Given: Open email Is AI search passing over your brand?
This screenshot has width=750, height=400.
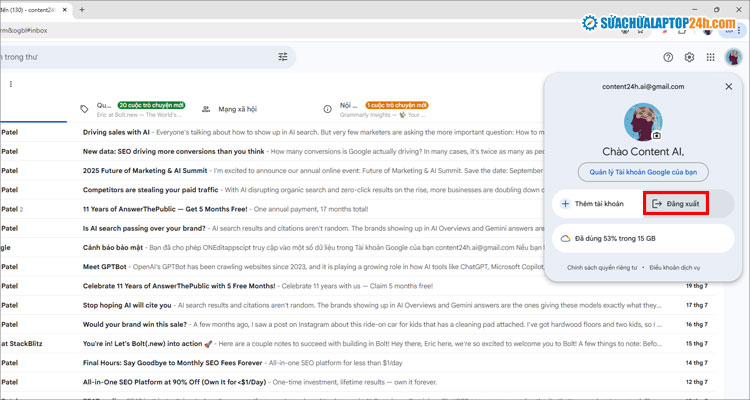Looking at the screenshot, I should point(313,228).
